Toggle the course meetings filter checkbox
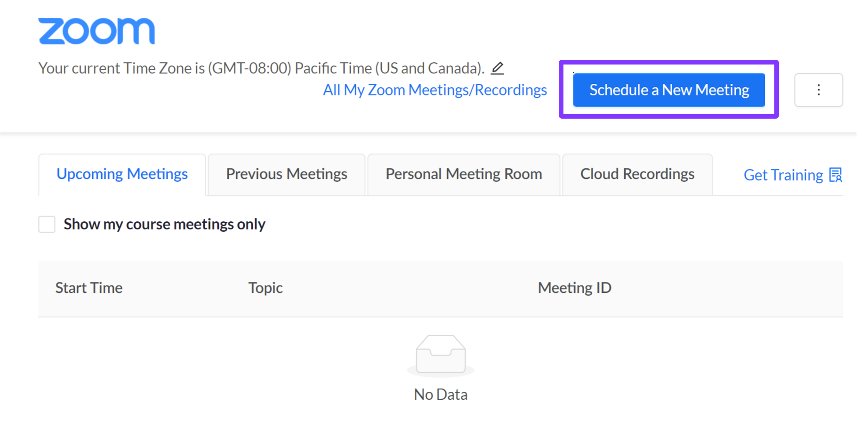This screenshot has height=428, width=868. tap(47, 224)
